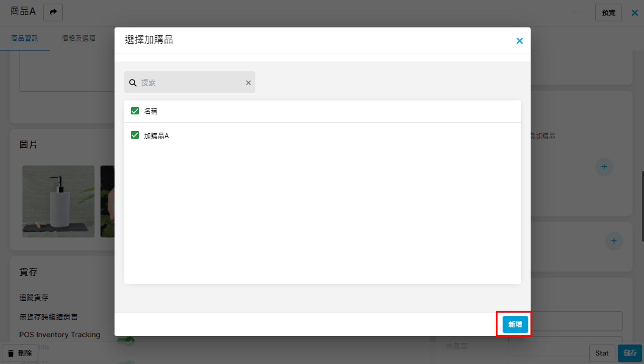
Task: Close the 選擇加購品 dialog with X
Action: (519, 41)
